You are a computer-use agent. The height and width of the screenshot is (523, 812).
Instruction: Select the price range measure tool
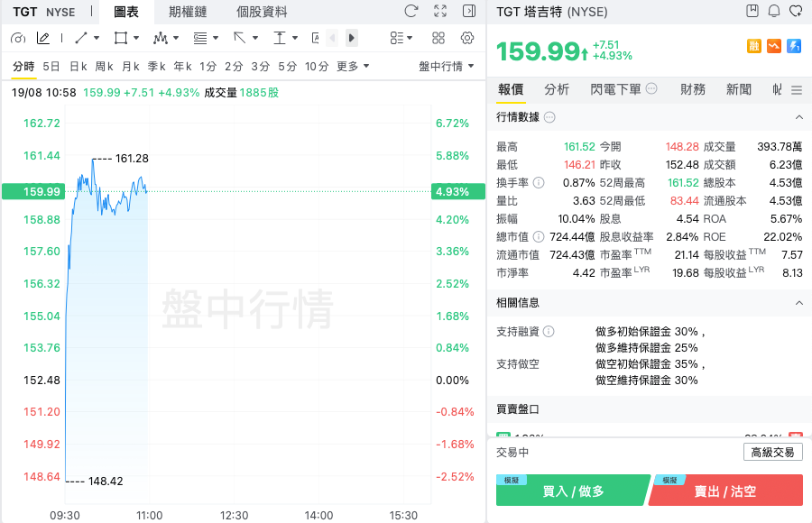[x=280, y=38]
